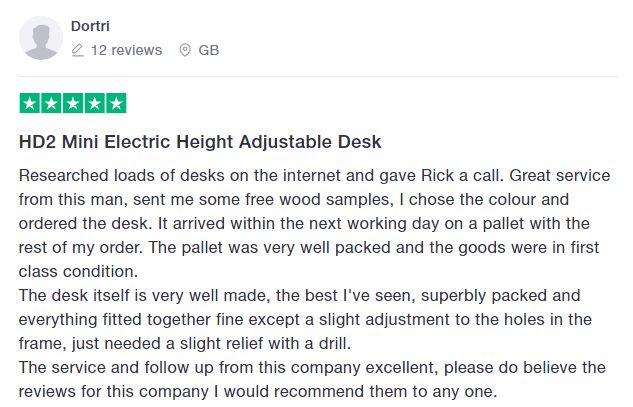Click the GB country label
The width and height of the screenshot is (633, 407).
[209, 50]
